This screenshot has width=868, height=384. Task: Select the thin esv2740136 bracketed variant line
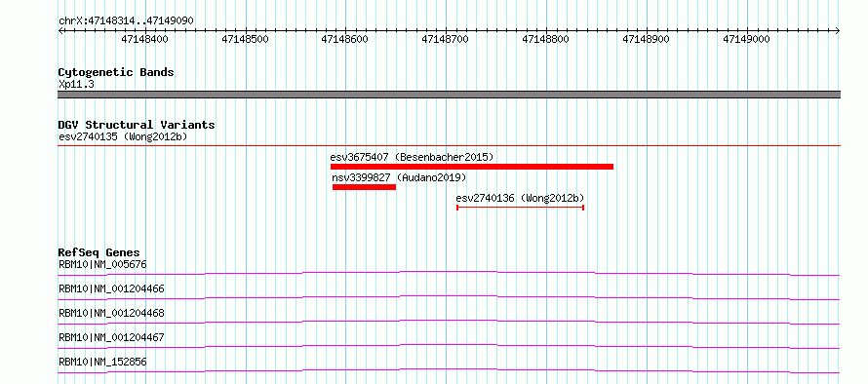(x=521, y=208)
